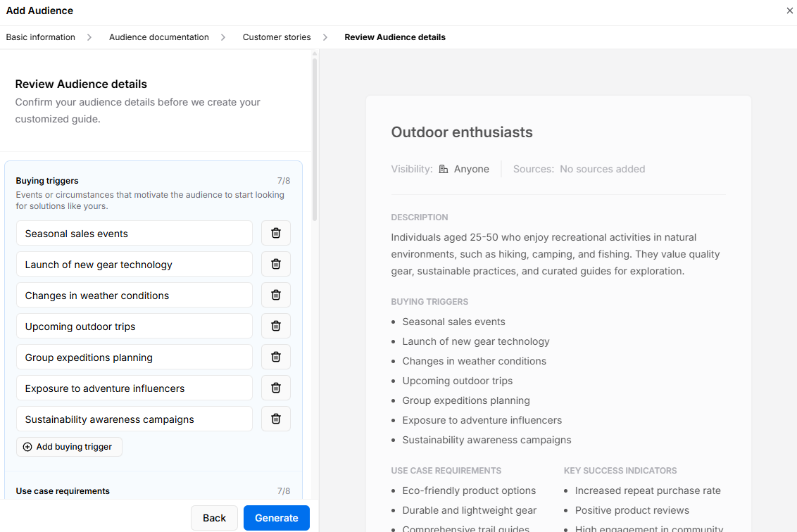The image size is (797, 532).
Task: Click the Outdoor enthusiasts title in preview
Action: tap(462, 132)
